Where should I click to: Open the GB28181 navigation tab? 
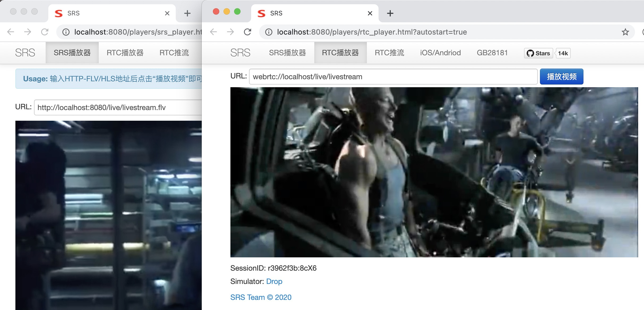[492, 53]
